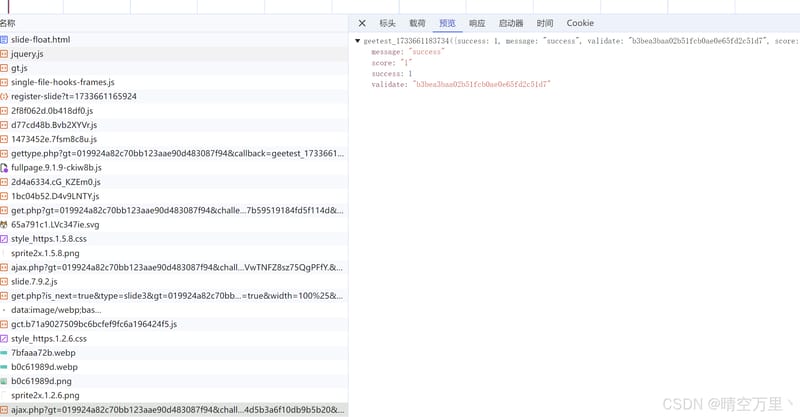Click the icon beside gettype.php request
The height and width of the screenshot is (417, 800).
tap(4, 153)
